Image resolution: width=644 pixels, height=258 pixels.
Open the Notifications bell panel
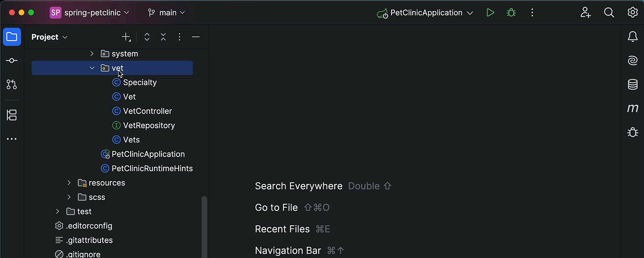(x=632, y=37)
